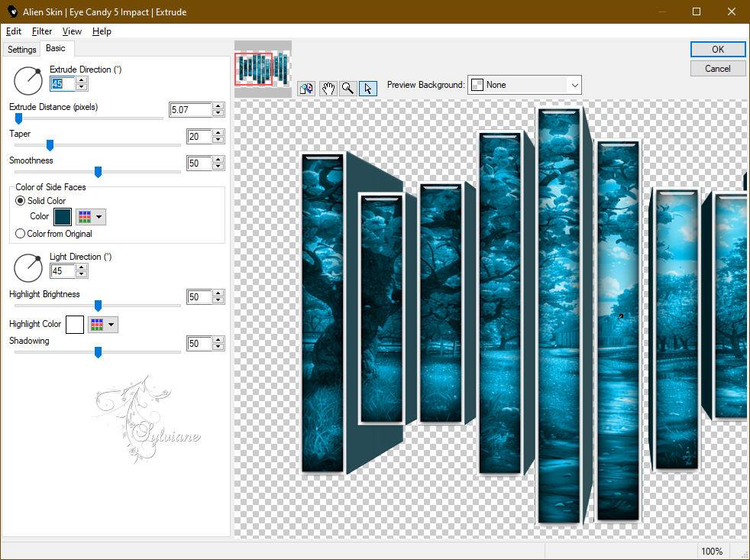
Task: Select the arrow pointer tool
Action: (x=368, y=89)
